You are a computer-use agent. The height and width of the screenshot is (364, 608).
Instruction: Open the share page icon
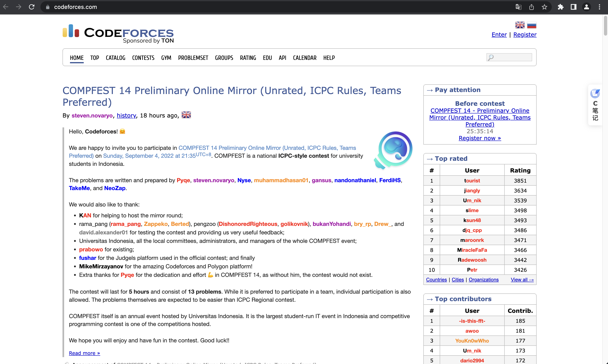coord(532,7)
